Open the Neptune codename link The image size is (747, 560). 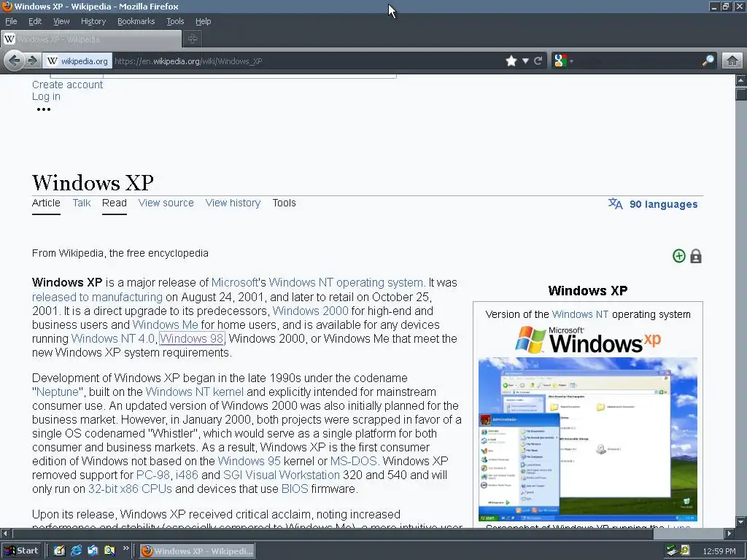point(57,392)
